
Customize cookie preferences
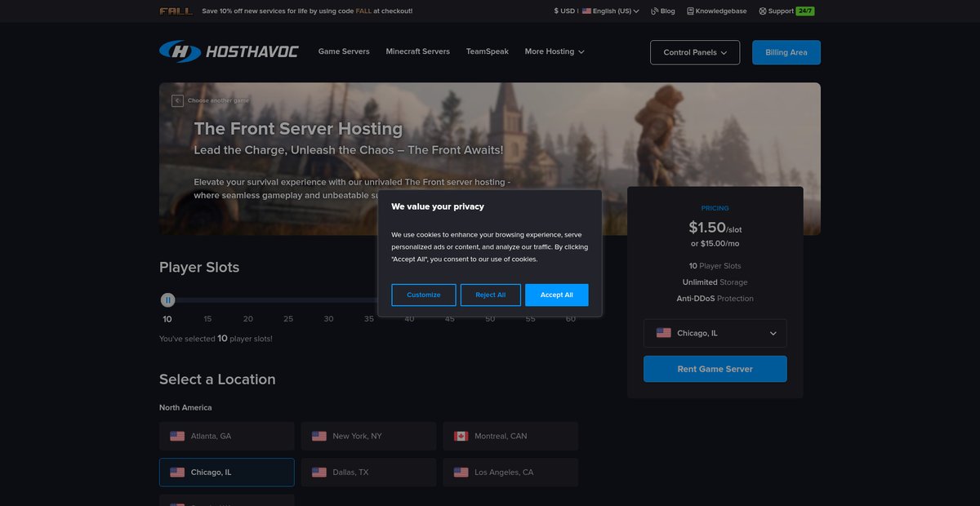coord(424,295)
